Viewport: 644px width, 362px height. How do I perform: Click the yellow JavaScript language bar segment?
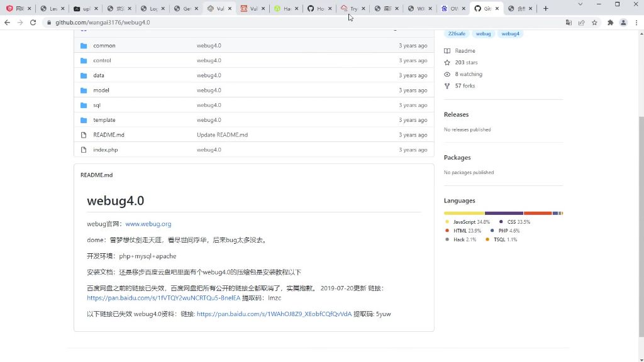[464, 214]
